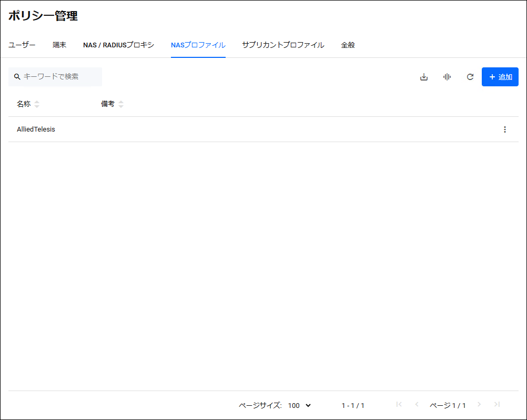Click the refresh list icon
Viewport: 527px width, 420px height.
(470, 77)
